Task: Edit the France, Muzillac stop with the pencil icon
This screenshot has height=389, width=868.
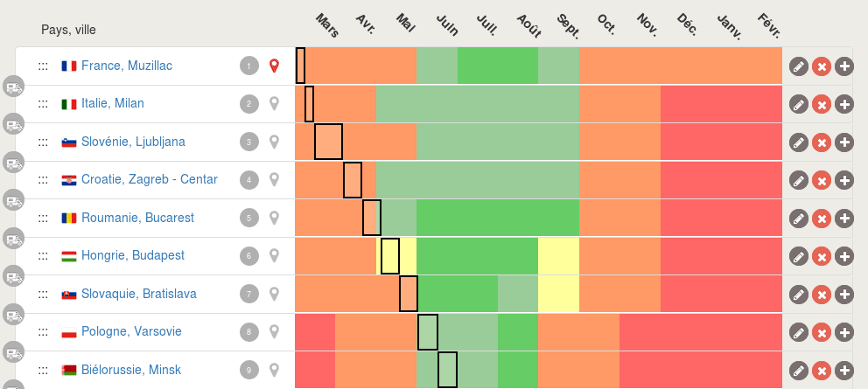Action: (x=798, y=66)
